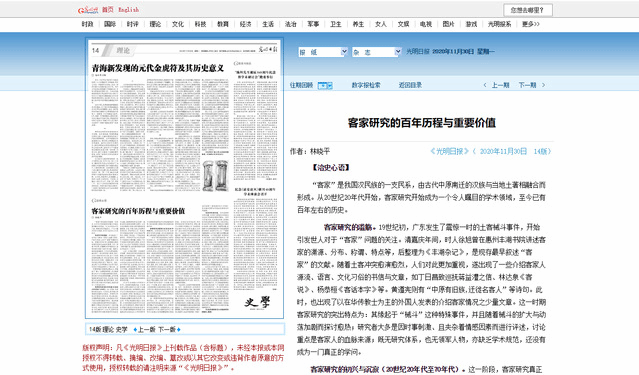Viewport: 639px width, 375px height.
Task: Go to the 法治 section
Action: click(x=291, y=24)
